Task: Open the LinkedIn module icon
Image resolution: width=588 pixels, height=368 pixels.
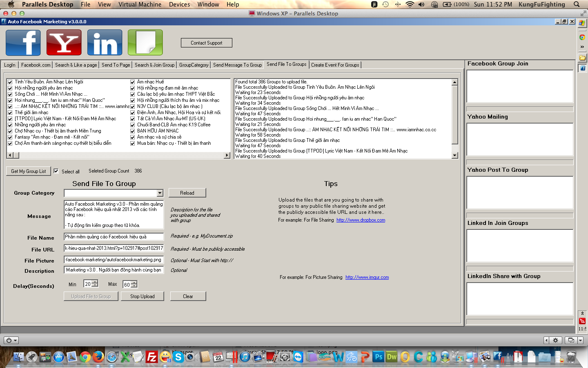Action: tap(105, 43)
